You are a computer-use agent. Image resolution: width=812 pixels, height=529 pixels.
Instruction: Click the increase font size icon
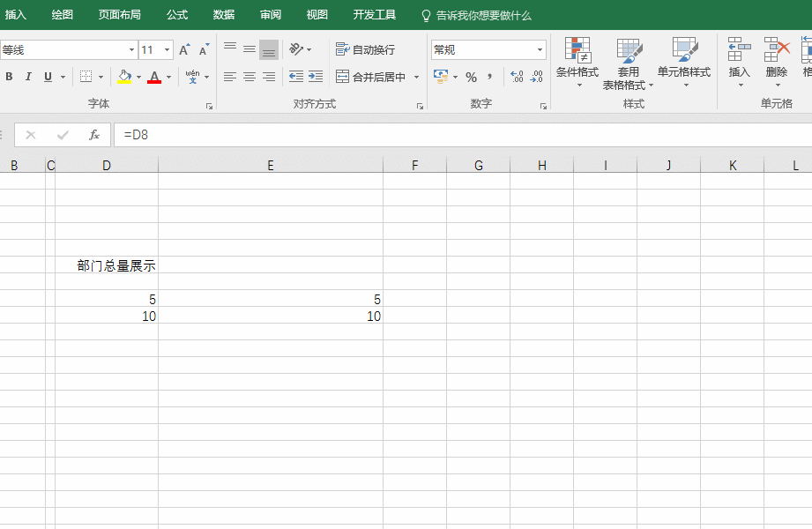click(184, 50)
